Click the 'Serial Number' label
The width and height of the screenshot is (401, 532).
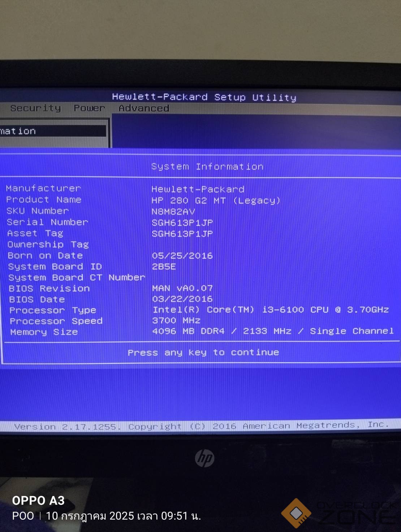tap(47, 222)
